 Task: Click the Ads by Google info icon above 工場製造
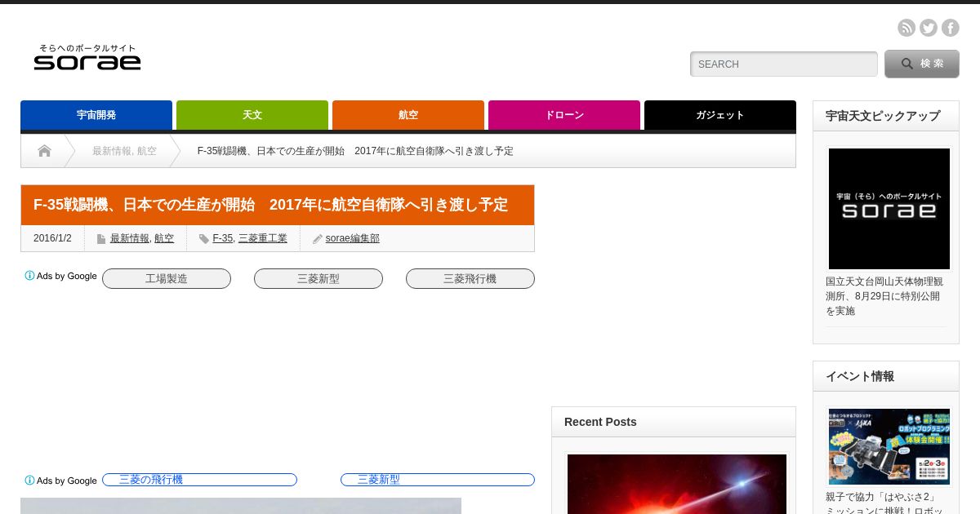(29, 276)
